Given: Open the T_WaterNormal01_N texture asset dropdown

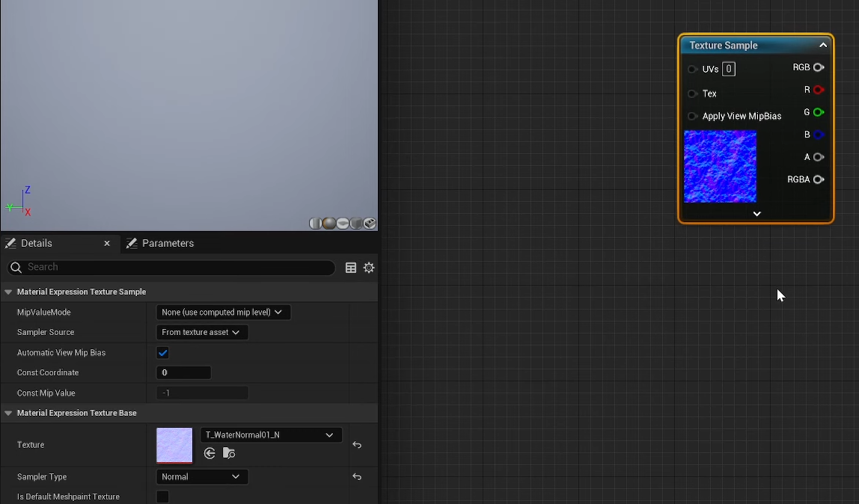Looking at the screenshot, I should pos(271,435).
